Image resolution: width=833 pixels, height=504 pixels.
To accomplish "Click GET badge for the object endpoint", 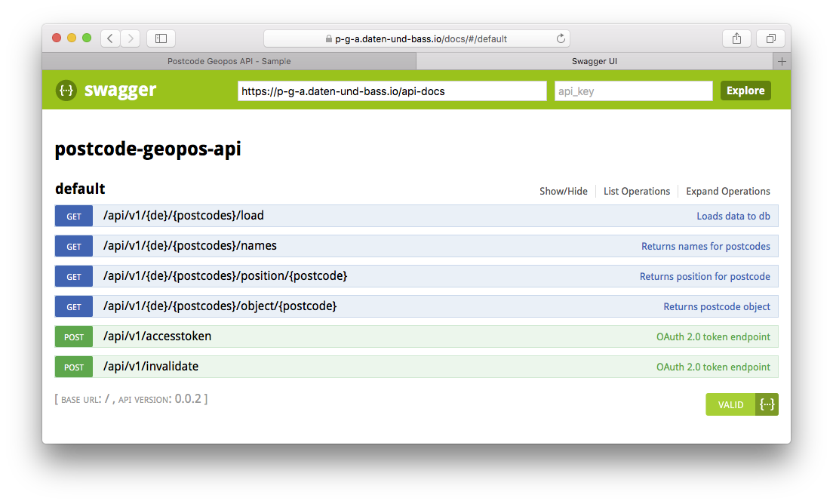I will (74, 307).
